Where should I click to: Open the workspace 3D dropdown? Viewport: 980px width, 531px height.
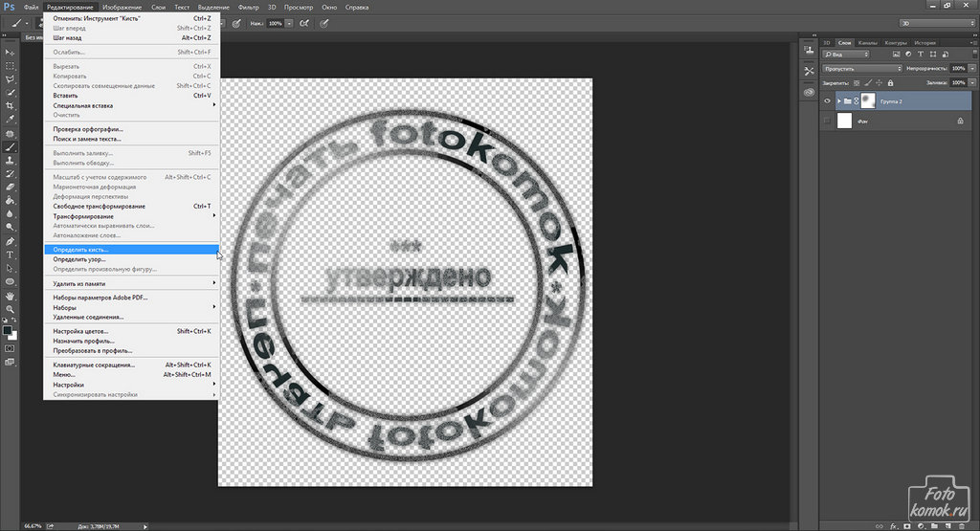(x=937, y=23)
